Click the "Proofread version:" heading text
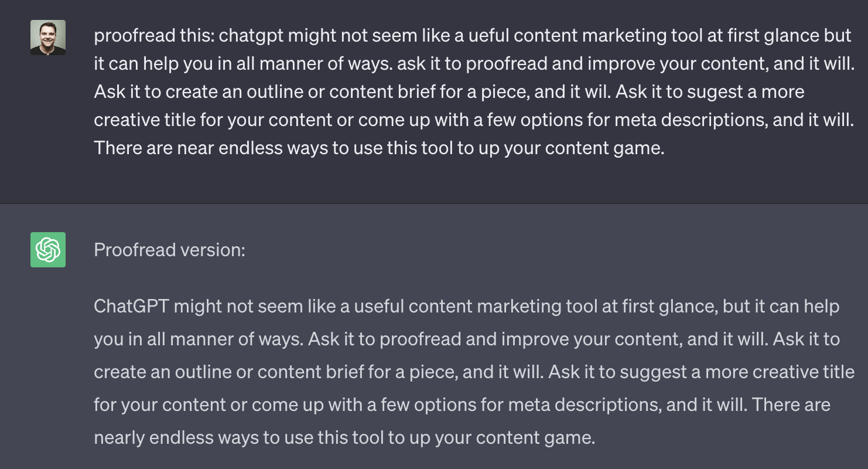The width and height of the screenshot is (868, 469). click(x=169, y=250)
